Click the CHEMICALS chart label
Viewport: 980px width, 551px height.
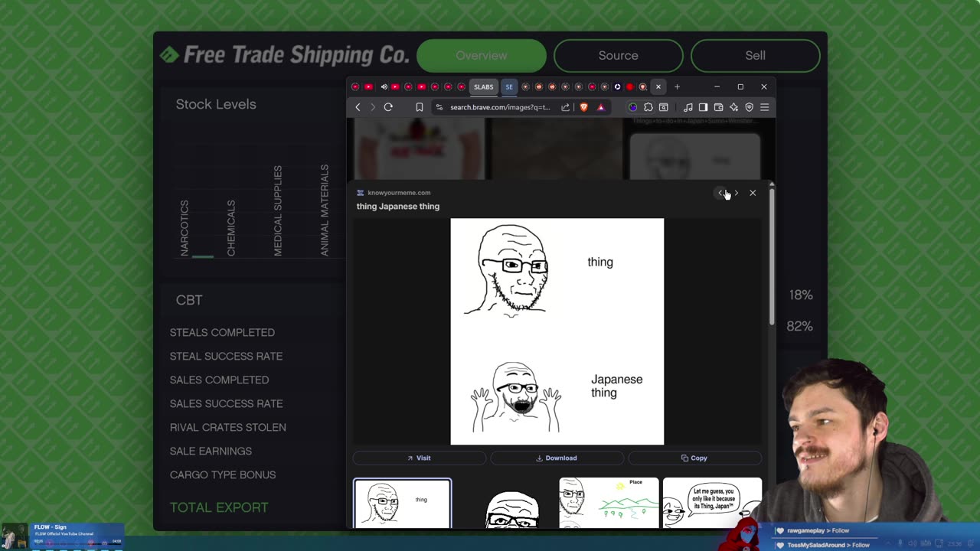click(231, 228)
